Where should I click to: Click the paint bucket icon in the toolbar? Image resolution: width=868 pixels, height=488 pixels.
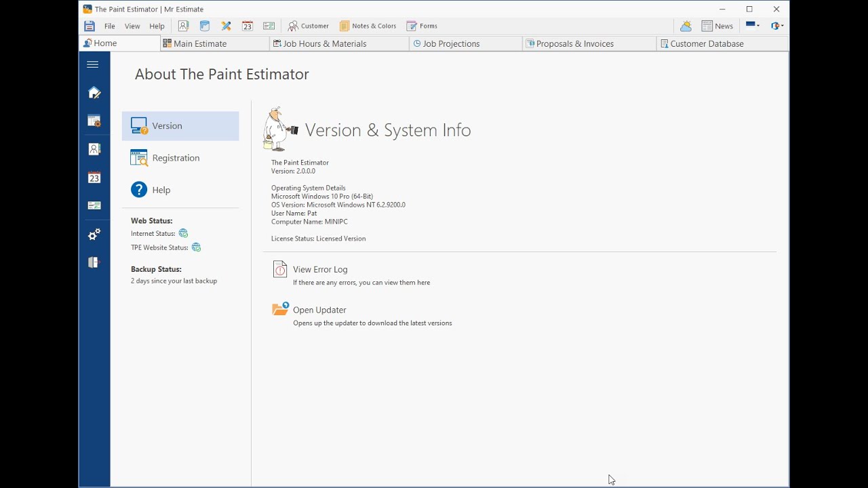point(205,26)
